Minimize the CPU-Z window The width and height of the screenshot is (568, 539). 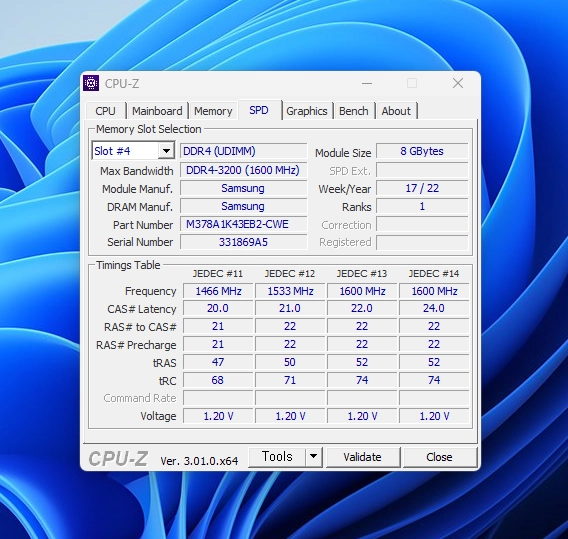[x=367, y=84]
